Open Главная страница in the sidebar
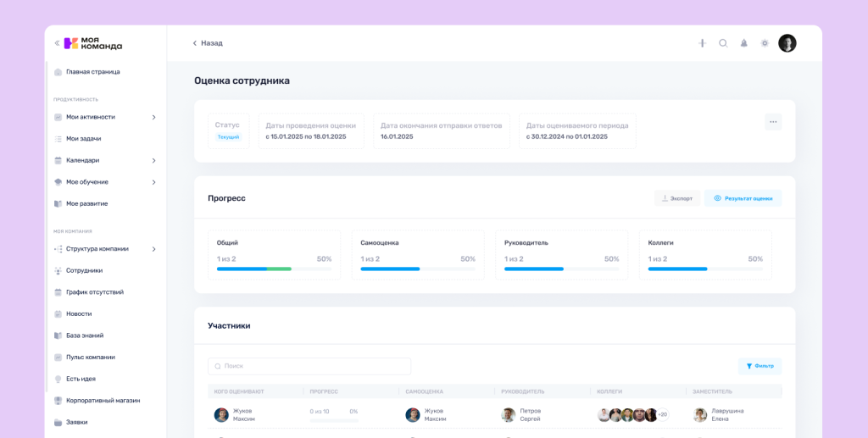Screen dimensions: 868x438 click(92, 72)
